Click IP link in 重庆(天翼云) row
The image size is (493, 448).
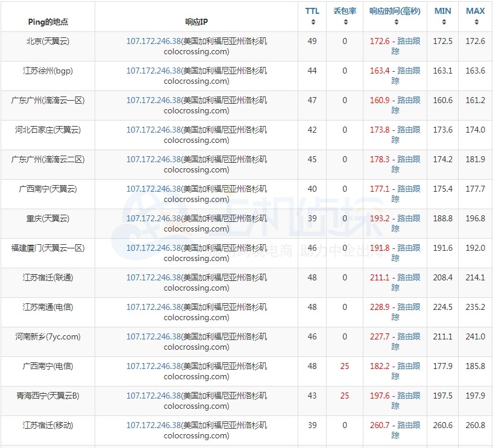tap(153, 218)
